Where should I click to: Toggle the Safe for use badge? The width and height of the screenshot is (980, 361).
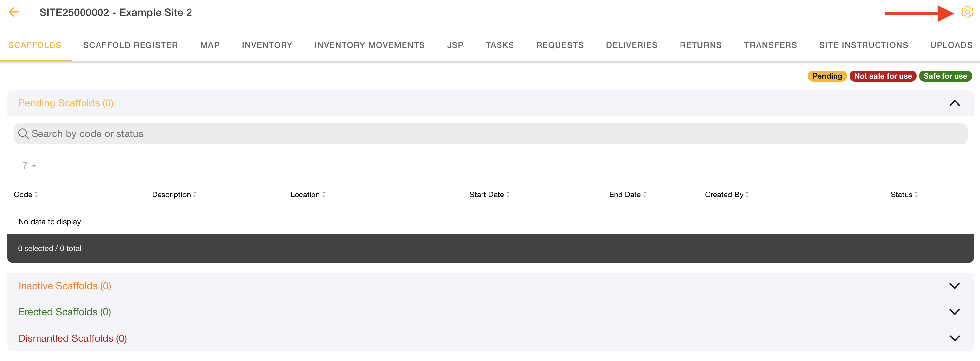[x=945, y=76]
